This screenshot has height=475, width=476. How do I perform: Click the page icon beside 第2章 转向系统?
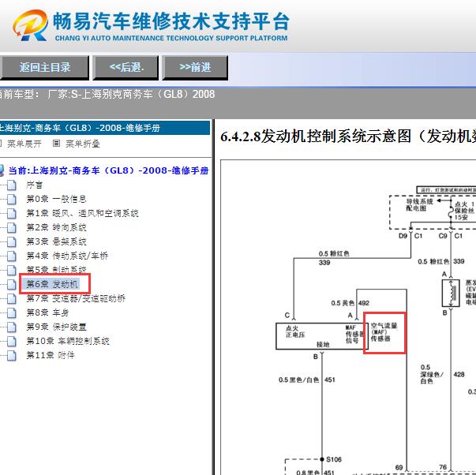(12, 227)
